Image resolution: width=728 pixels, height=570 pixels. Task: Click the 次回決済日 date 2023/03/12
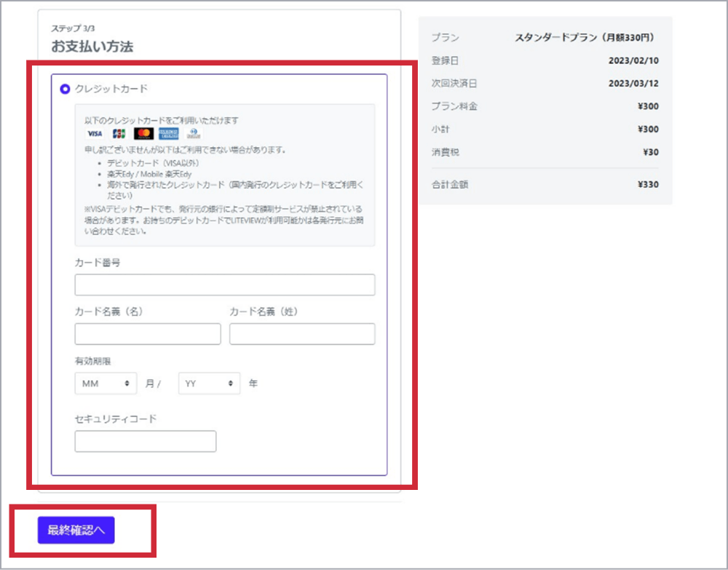pyautogui.click(x=633, y=84)
